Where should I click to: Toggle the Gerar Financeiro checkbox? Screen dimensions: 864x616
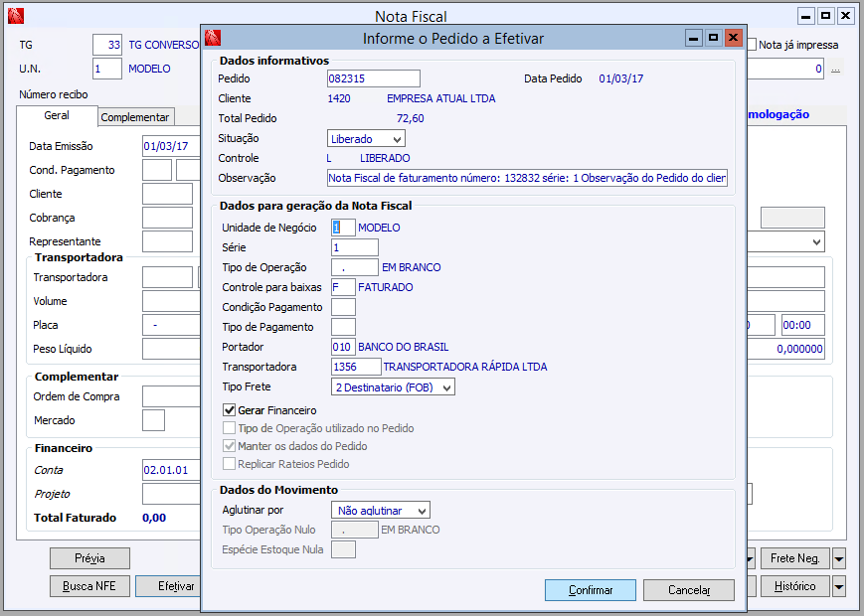tap(230, 410)
